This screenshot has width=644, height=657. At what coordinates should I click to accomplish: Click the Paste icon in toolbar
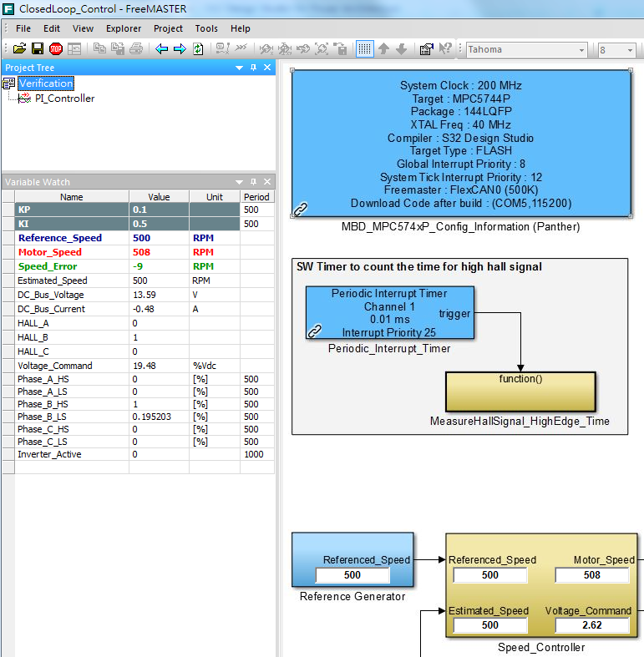coord(118,49)
